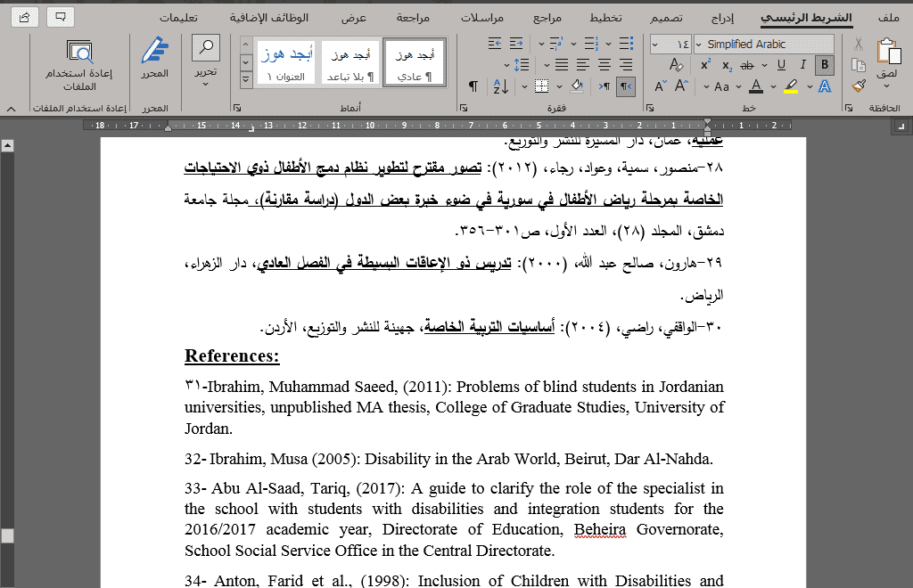Click the Borders grid icon
The height and width of the screenshot is (588, 913).
pyautogui.click(x=541, y=86)
